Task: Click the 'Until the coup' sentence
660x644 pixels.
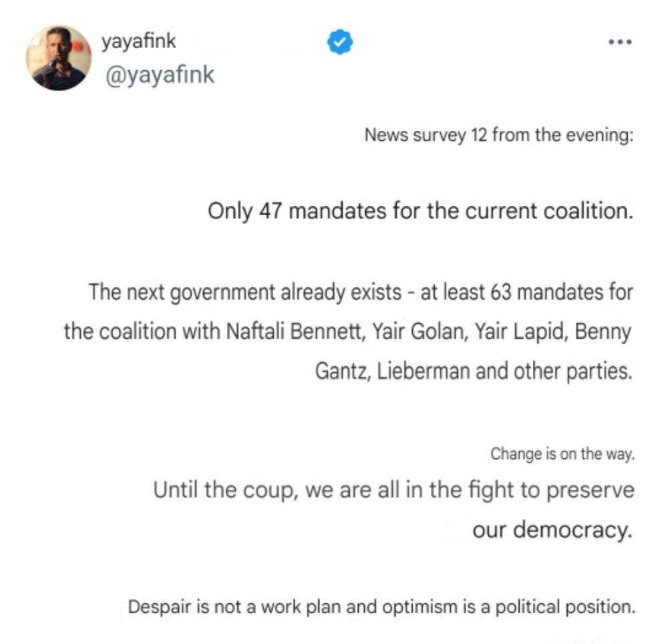Action: coord(393,490)
